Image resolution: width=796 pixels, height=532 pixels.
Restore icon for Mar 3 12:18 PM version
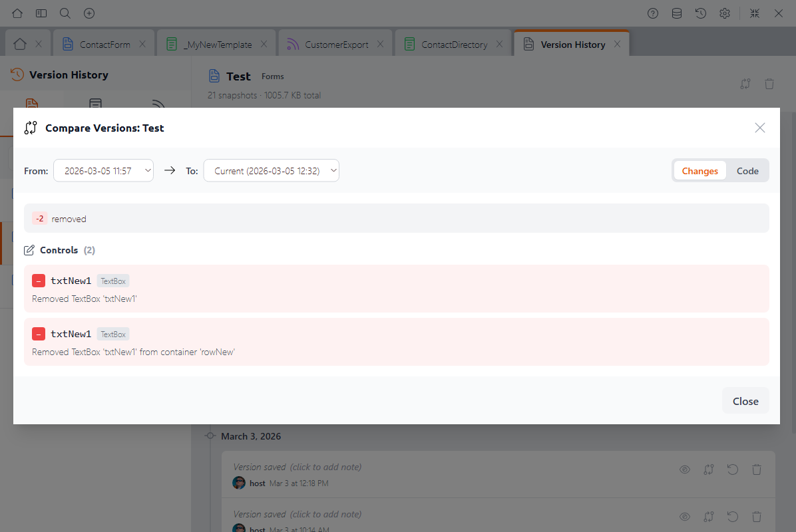pyautogui.click(x=733, y=469)
